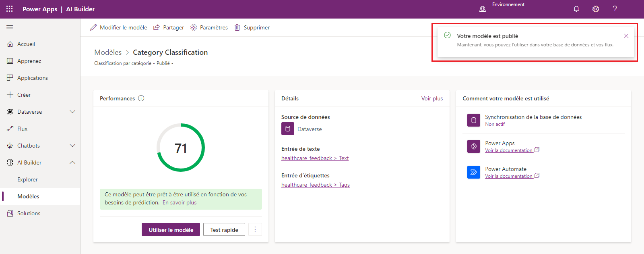The image size is (644, 254).
Task: Click the Modèles breadcrumb
Action: pos(108,52)
